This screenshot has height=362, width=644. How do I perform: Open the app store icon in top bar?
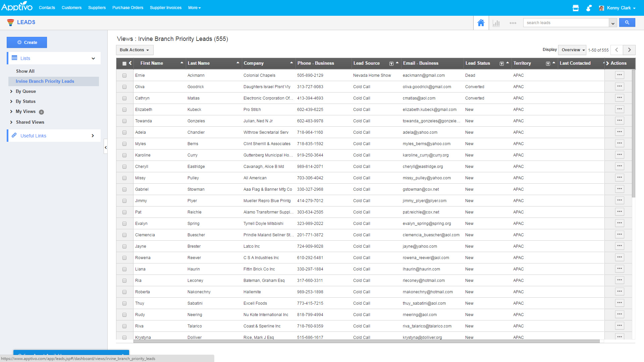(576, 8)
